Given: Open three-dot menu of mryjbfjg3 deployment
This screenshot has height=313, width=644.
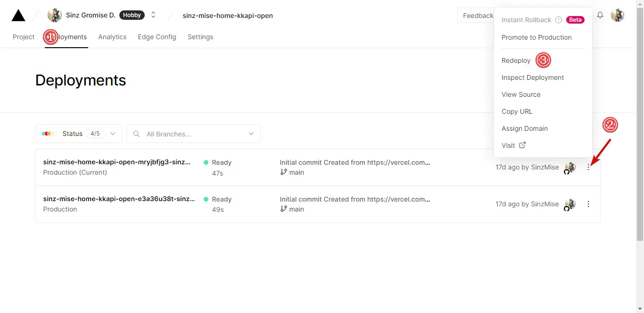Looking at the screenshot, I should tap(588, 167).
